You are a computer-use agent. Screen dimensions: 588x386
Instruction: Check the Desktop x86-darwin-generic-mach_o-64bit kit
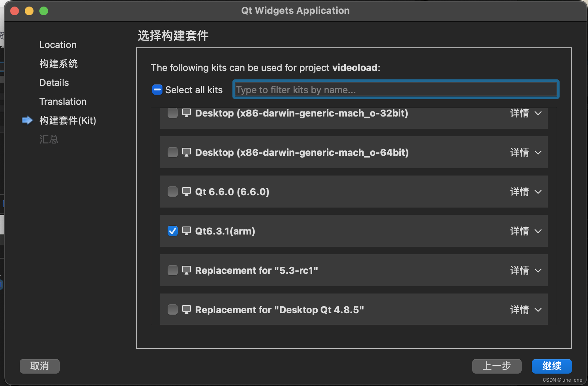click(172, 152)
